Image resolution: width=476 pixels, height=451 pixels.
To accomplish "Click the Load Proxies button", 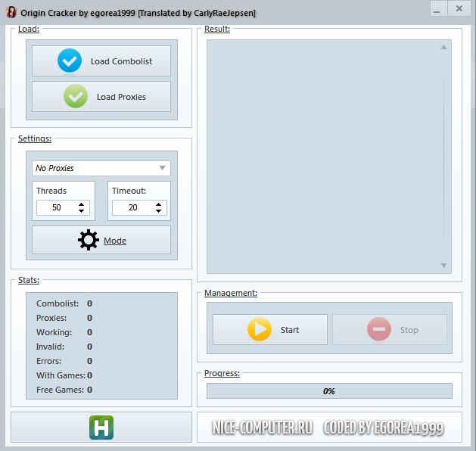I will click(x=101, y=97).
